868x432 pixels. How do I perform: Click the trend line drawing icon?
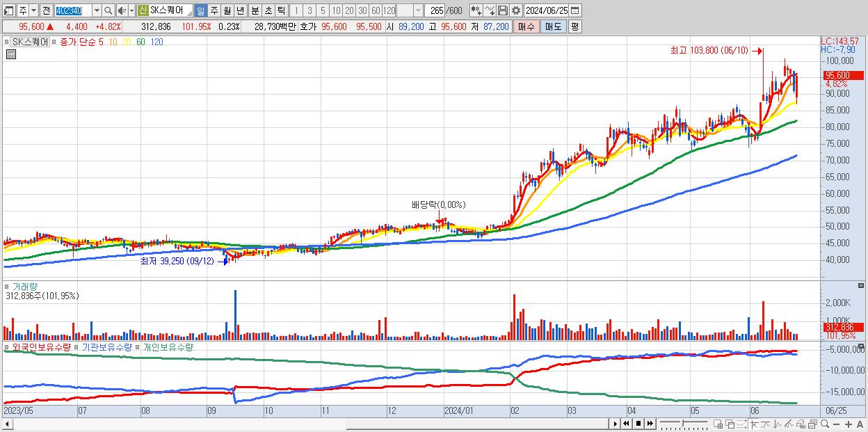[789, 424]
